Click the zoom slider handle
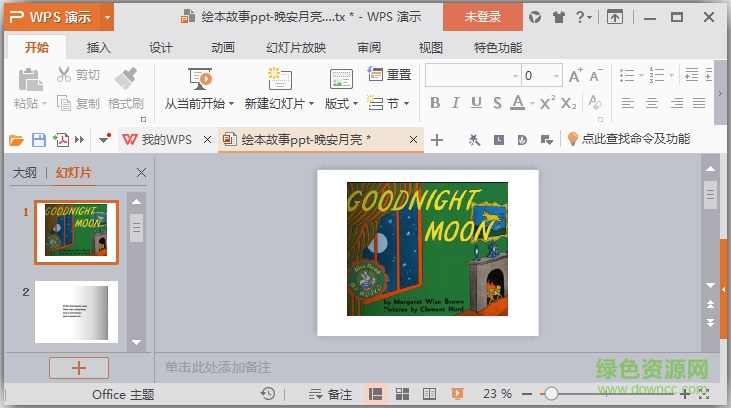 (551, 394)
